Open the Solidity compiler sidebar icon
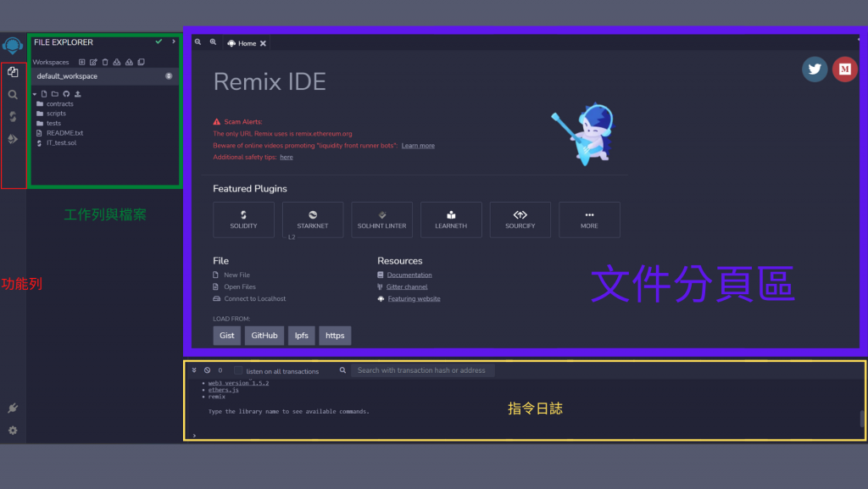The width and height of the screenshot is (868, 489). 13,117
